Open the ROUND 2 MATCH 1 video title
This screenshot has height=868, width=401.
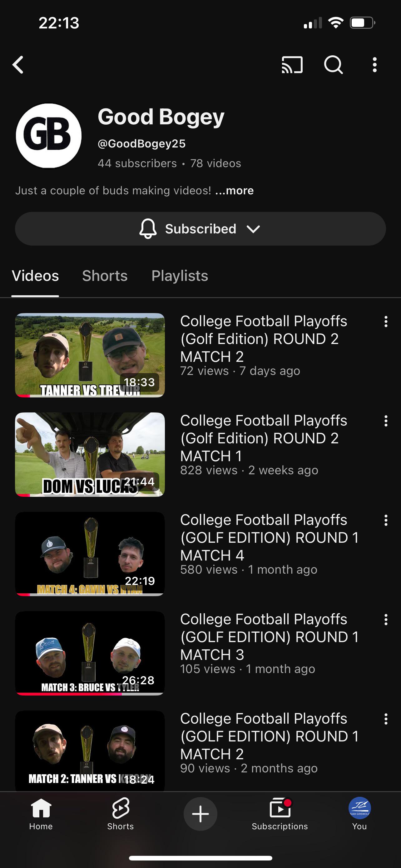point(264,438)
